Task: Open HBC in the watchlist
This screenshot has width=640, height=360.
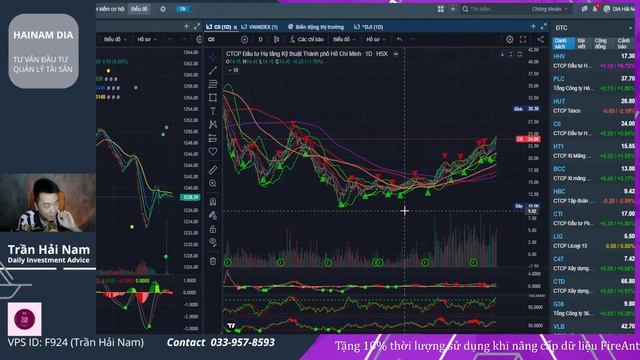Action: (x=594, y=196)
